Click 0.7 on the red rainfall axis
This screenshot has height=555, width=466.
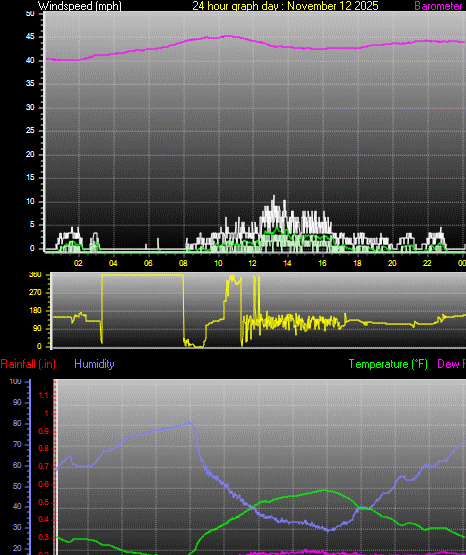point(43,467)
